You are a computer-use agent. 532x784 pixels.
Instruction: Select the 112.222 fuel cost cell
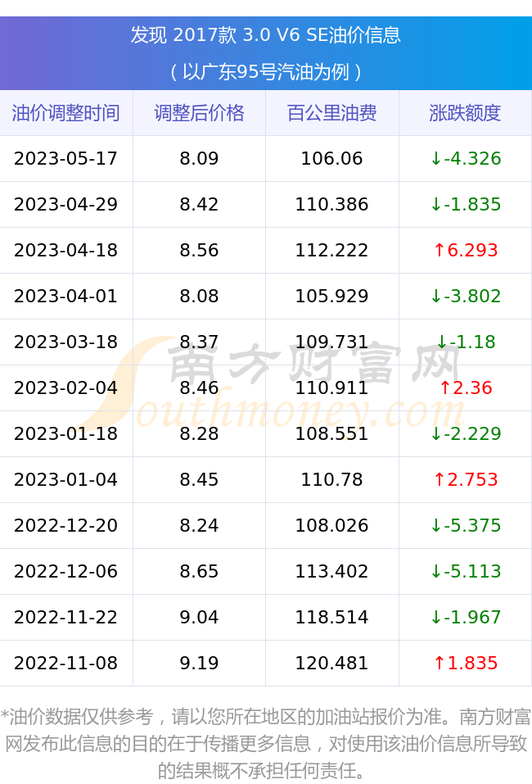point(331,250)
